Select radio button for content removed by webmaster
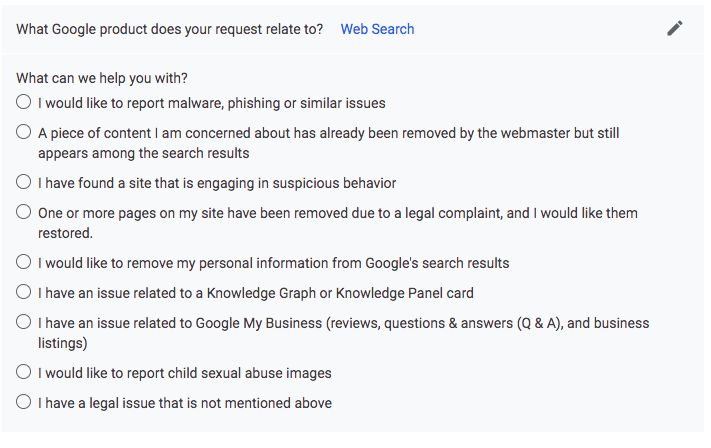Image resolution: width=711 pixels, height=448 pixels. tap(24, 132)
